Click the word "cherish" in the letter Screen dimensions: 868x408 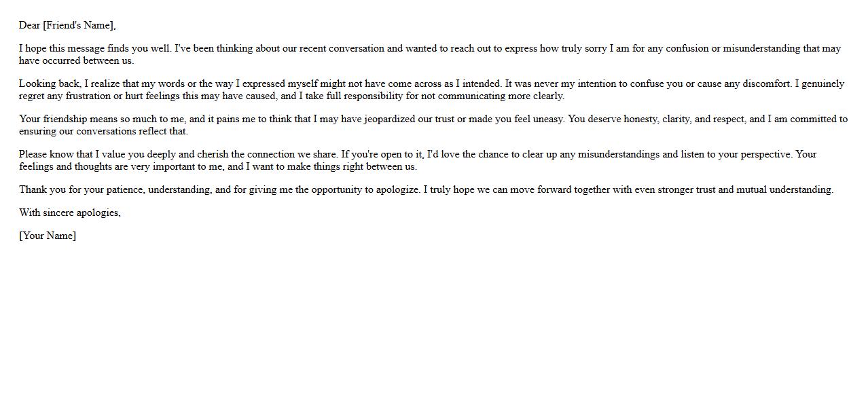(x=213, y=155)
